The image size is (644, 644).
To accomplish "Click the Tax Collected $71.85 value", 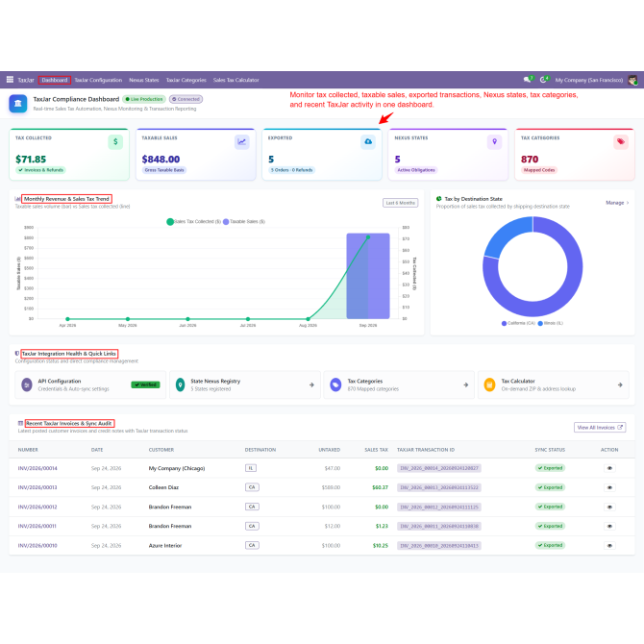I will click(x=31, y=159).
